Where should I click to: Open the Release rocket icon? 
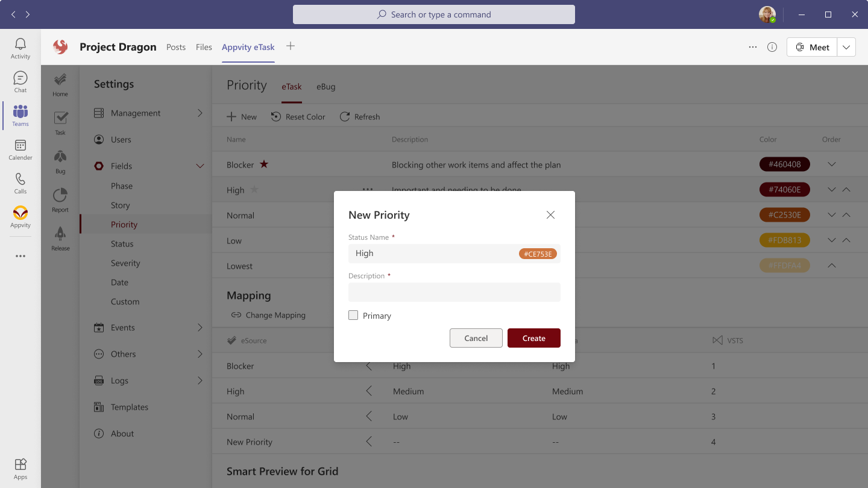[60, 235]
